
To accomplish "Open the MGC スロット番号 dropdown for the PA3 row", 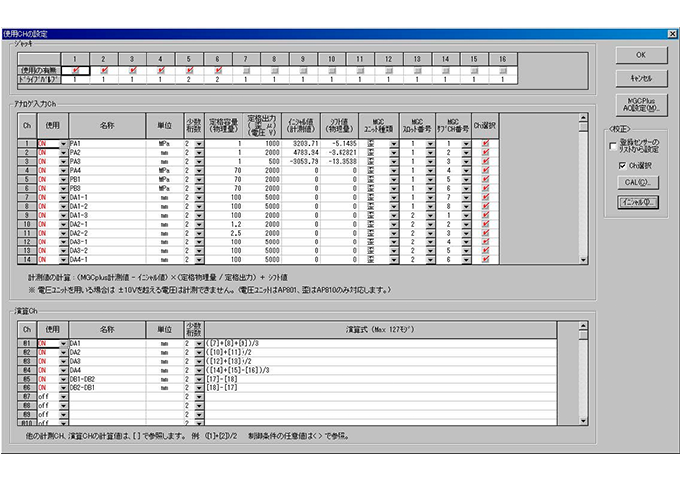I will click(x=430, y=162).
